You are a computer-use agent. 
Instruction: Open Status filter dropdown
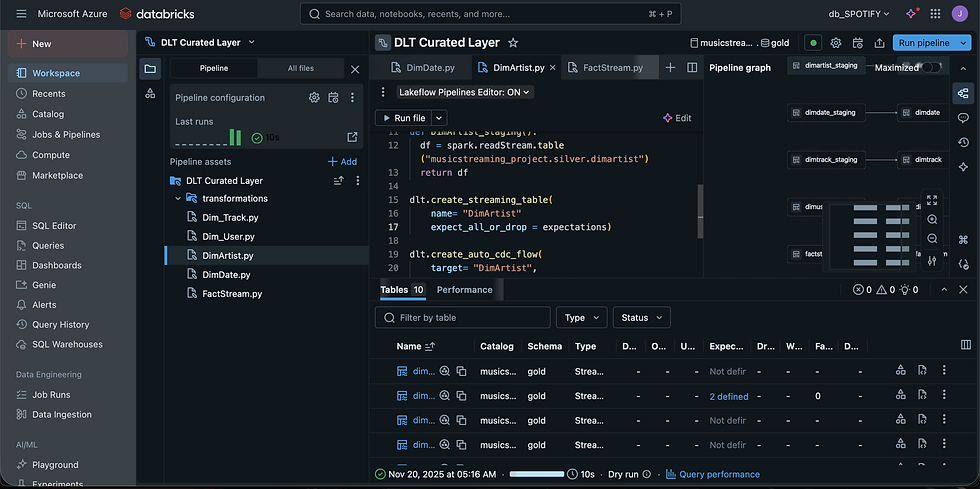pyautogui.click(x=641, y=318)
